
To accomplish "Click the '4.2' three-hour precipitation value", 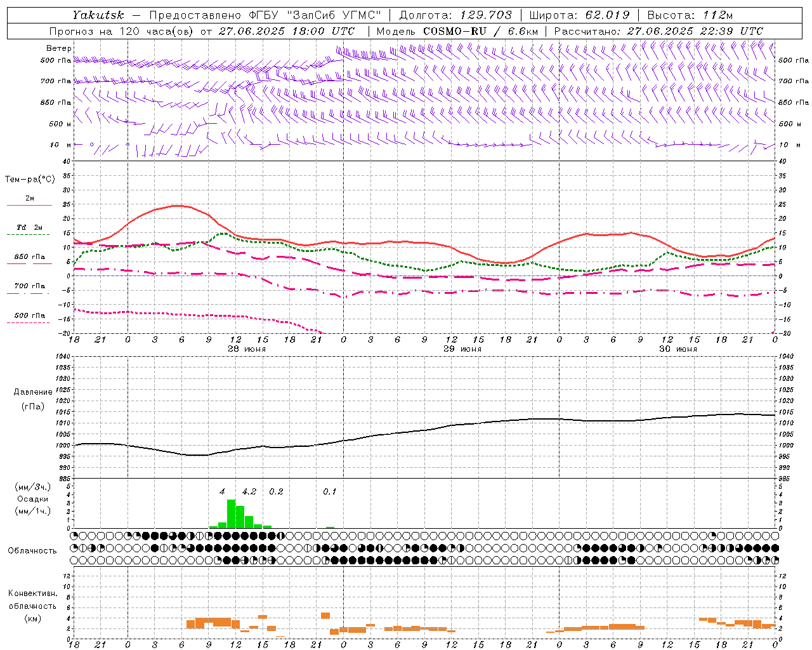I will 249,492.
